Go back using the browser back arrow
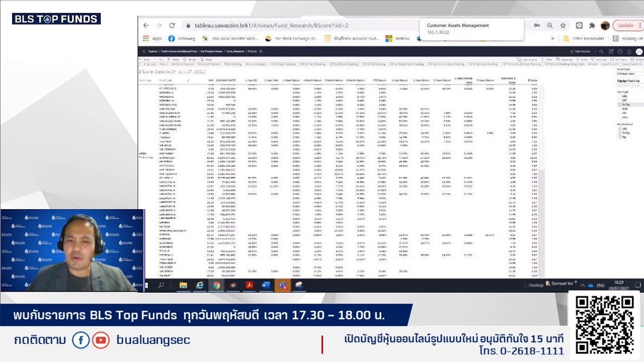The image size is (644, 362). (146, 25)
